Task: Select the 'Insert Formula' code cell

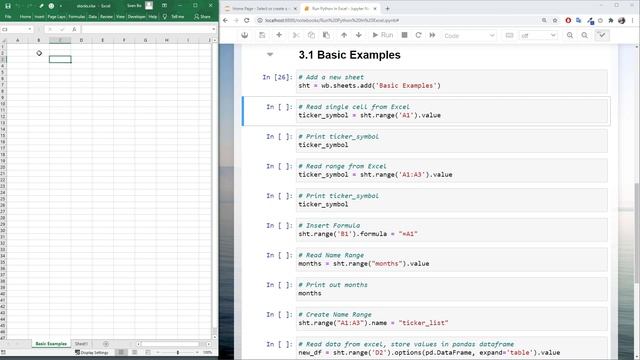Action: pos(452,230)
